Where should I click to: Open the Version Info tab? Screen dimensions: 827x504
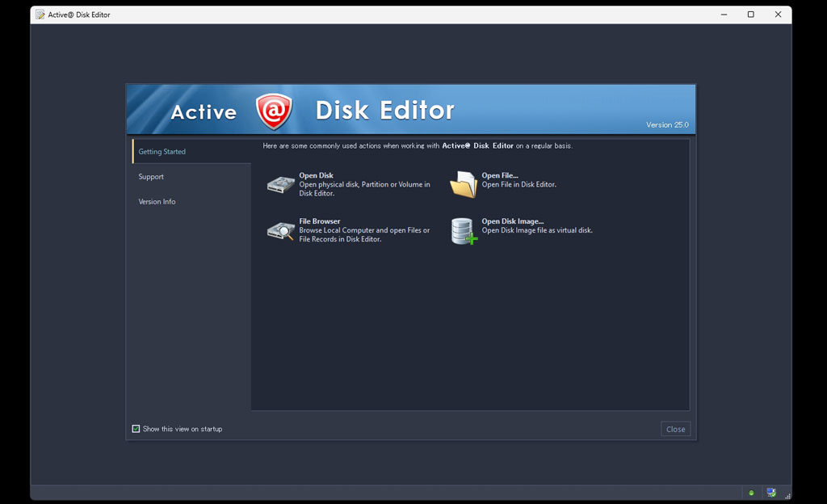point(157,202)
